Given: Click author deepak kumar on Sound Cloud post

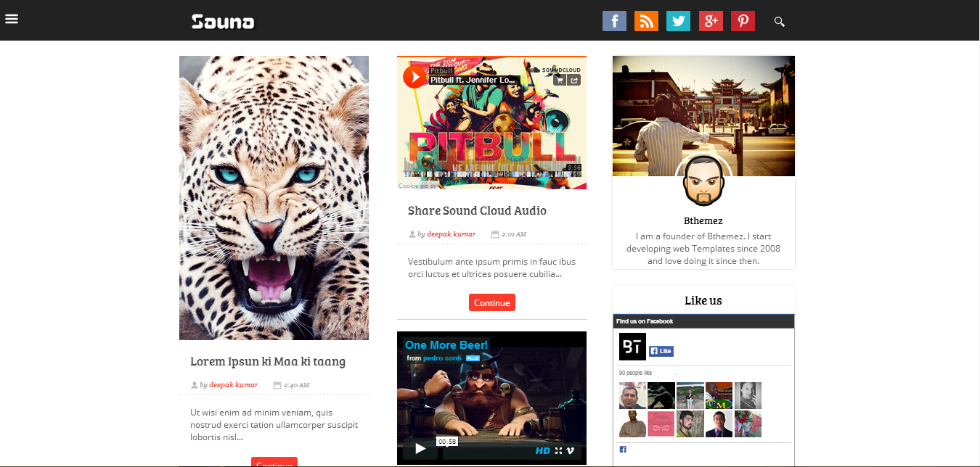Looking at the screenshot, I should [451, 233].
